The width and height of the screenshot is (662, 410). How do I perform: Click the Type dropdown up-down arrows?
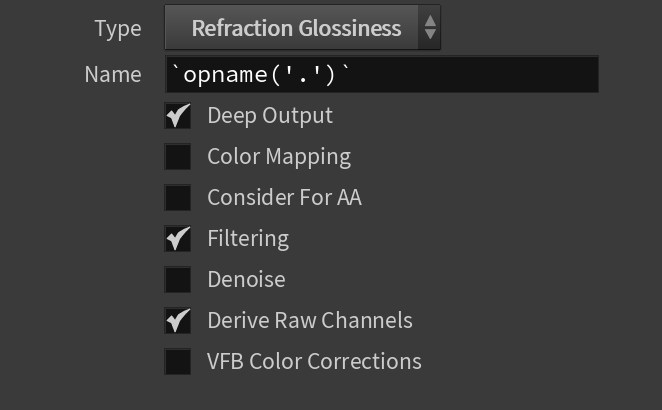430,27
